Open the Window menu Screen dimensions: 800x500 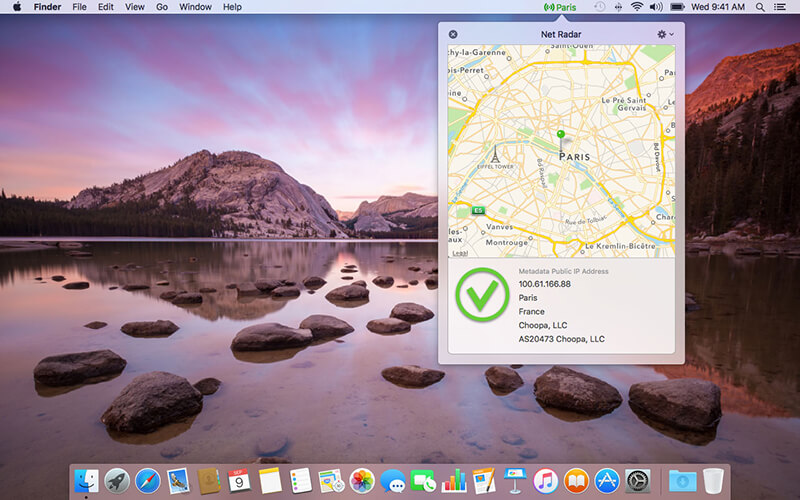(195, 7)
